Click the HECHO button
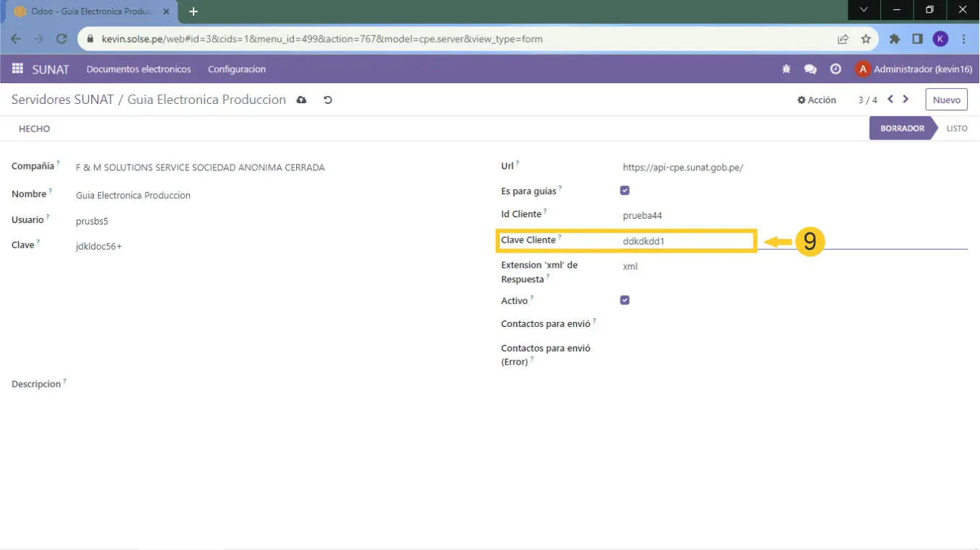This screenshot has width=980, height=550. pos(35,128)
